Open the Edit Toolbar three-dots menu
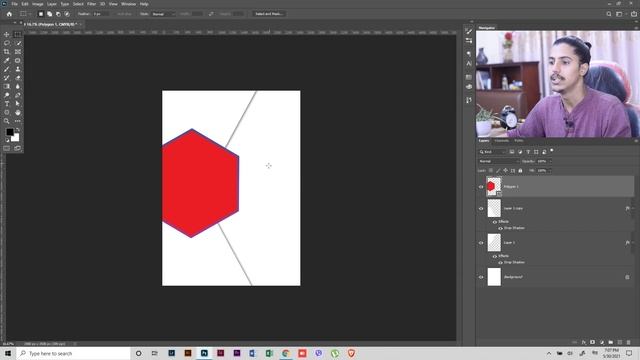The width and height of the screenshot is (640, 360). point(18,121)
